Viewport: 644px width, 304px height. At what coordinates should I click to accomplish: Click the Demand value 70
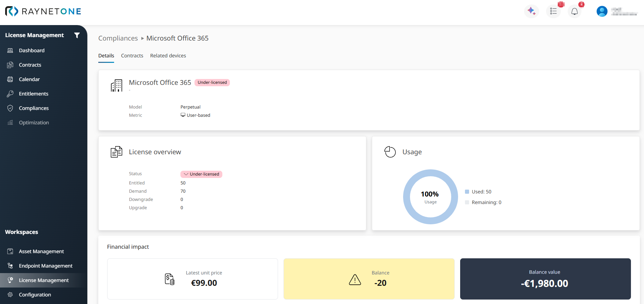(183, 191)
